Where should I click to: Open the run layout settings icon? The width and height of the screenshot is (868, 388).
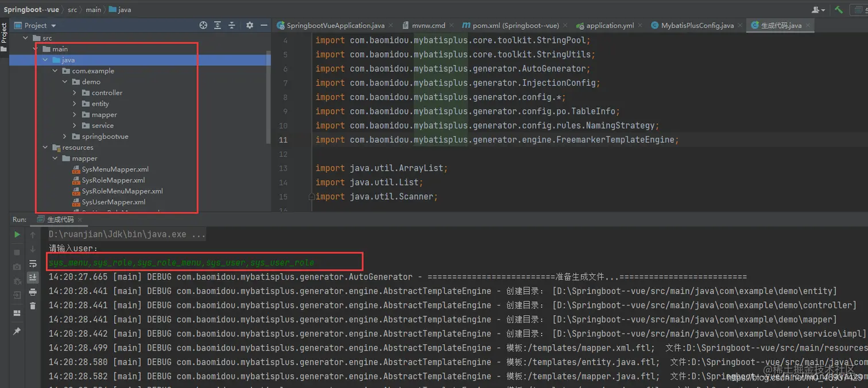17,313
